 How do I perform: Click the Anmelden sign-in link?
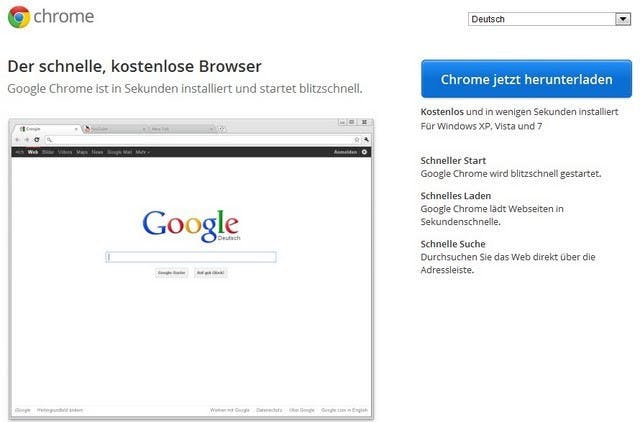[x=345, y=152]
